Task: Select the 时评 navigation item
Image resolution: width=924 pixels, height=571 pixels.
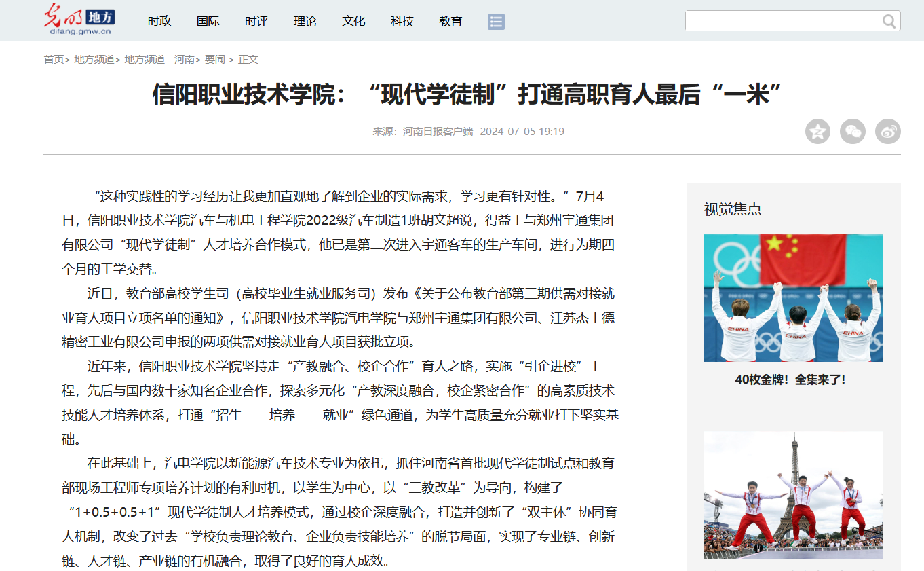Action: point(256,22)
